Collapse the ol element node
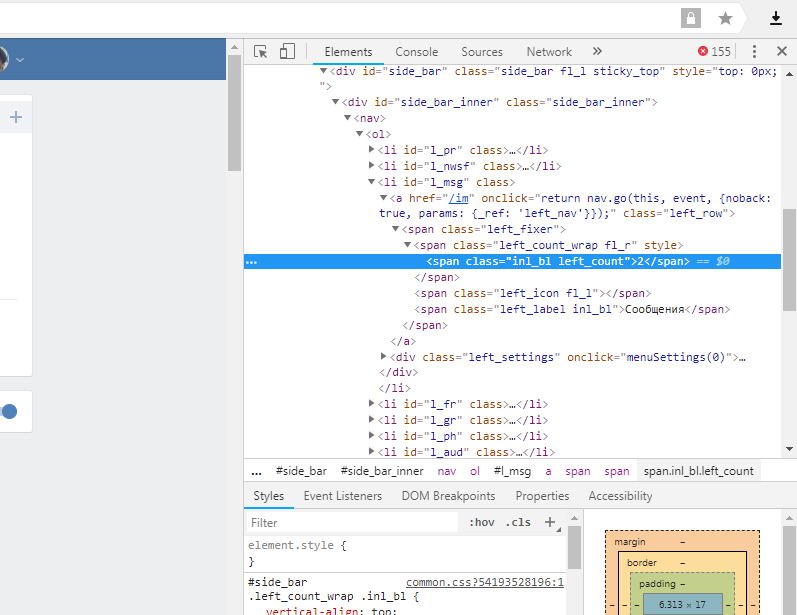 point(359,134)
